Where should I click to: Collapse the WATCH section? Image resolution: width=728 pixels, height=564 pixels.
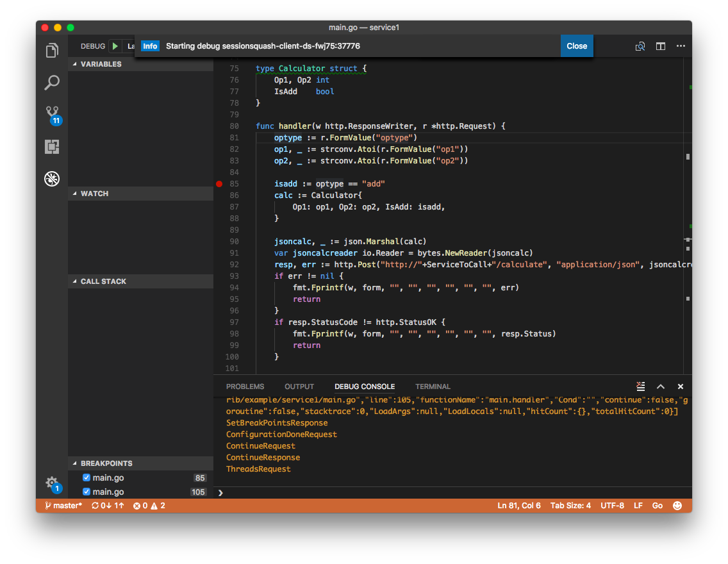[x=140, y=194]
